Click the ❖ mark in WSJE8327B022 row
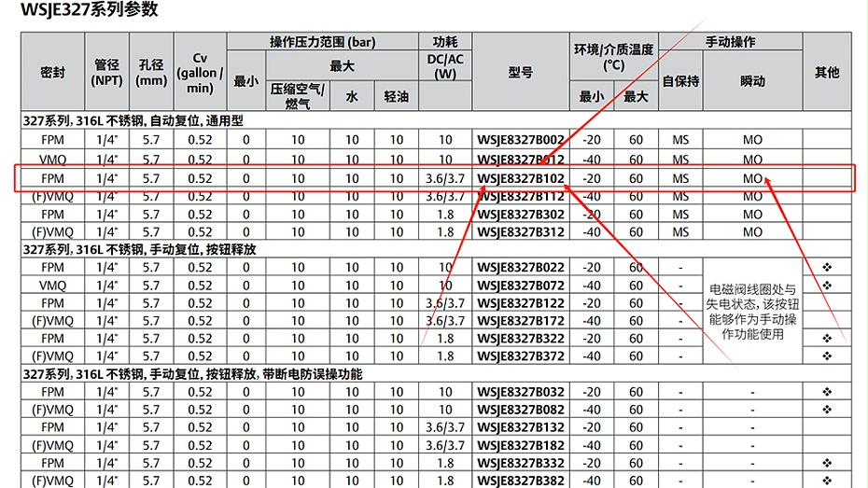Viewport: 868px width, 488px height. [827, 267]
